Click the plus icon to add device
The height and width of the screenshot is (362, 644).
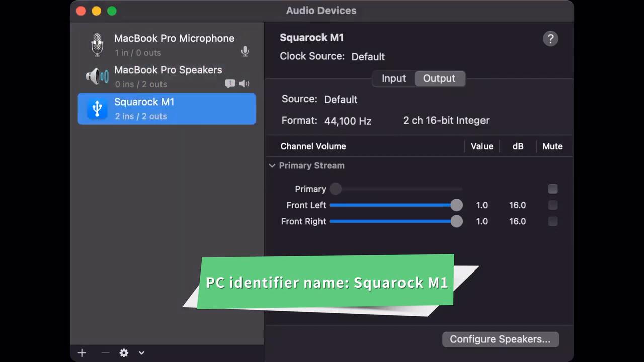pyautogui.click(x=82, y=353)
